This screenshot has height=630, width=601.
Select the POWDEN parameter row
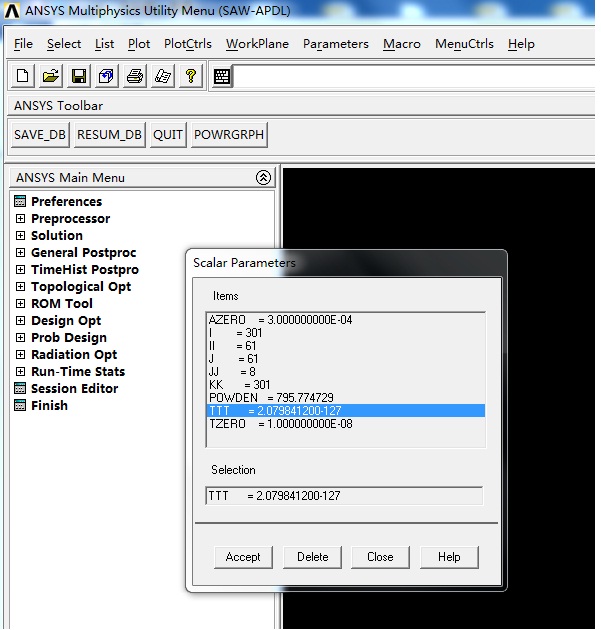pyautogui.click(x=346, y=398)
